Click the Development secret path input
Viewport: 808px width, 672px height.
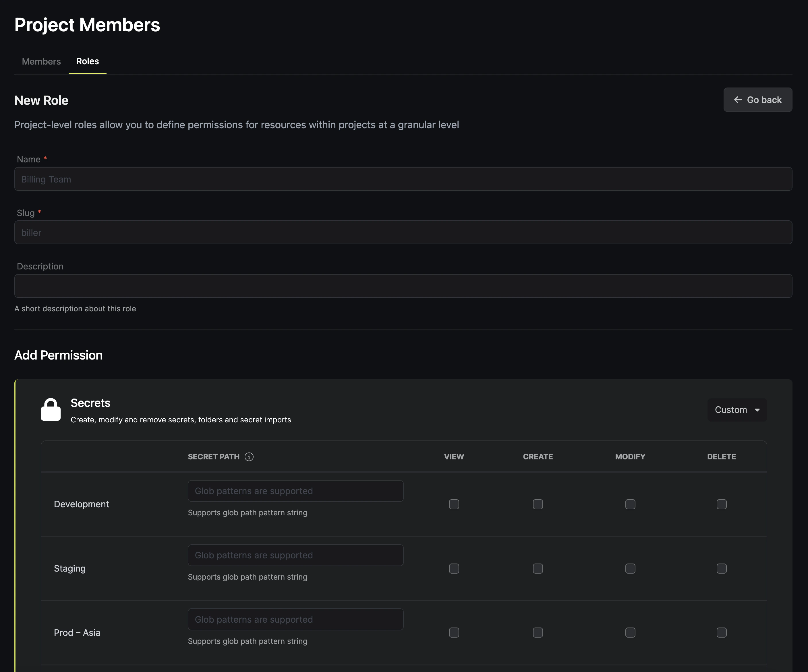point(295,491)
